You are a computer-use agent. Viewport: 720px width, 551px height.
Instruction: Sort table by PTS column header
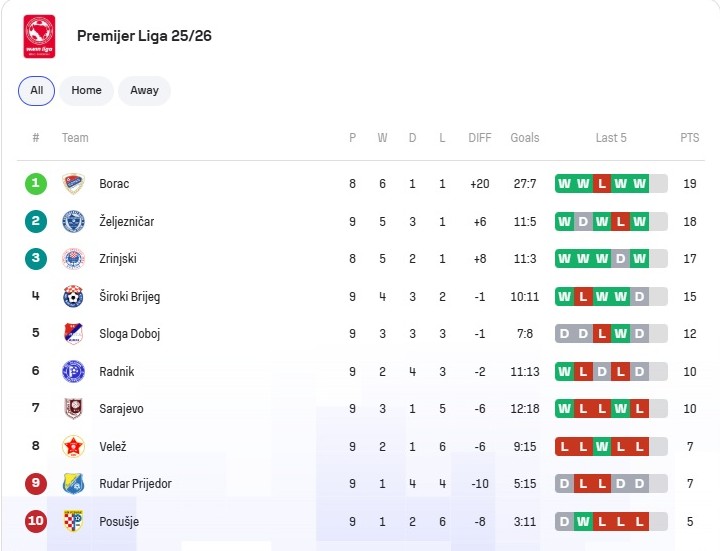click(x=690, y=138)
